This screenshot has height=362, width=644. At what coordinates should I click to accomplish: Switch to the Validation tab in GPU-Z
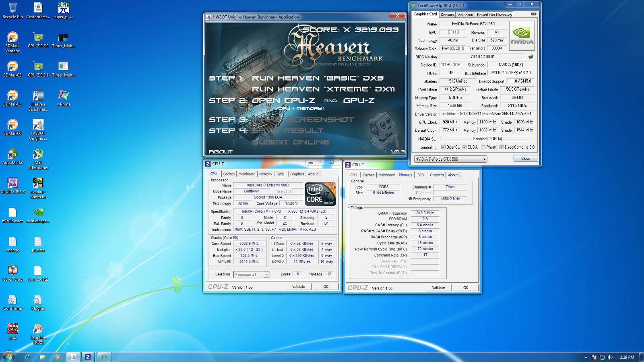(x=465, y=14)
